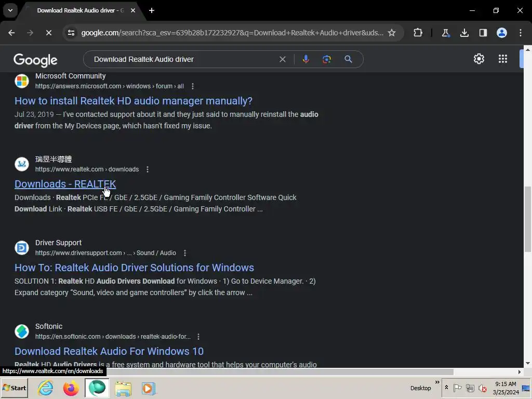The height and width of the screenshot is (399, 532).
Task: Go back to the previous page
Action: (x=11, y=33)
